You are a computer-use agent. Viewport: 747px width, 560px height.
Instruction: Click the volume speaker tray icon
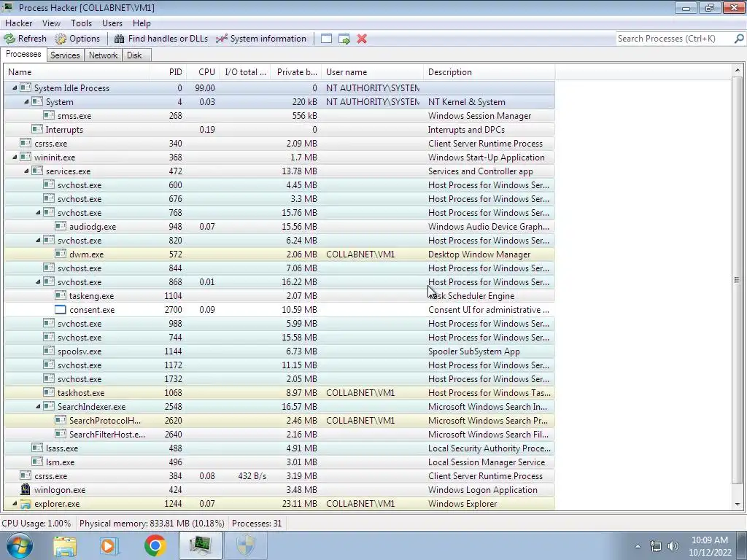click(673, 546)
